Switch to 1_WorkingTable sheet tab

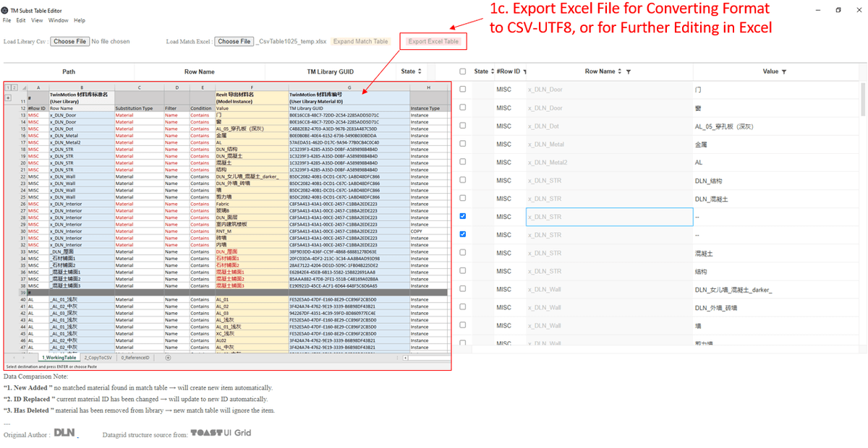tap(59, 358)
